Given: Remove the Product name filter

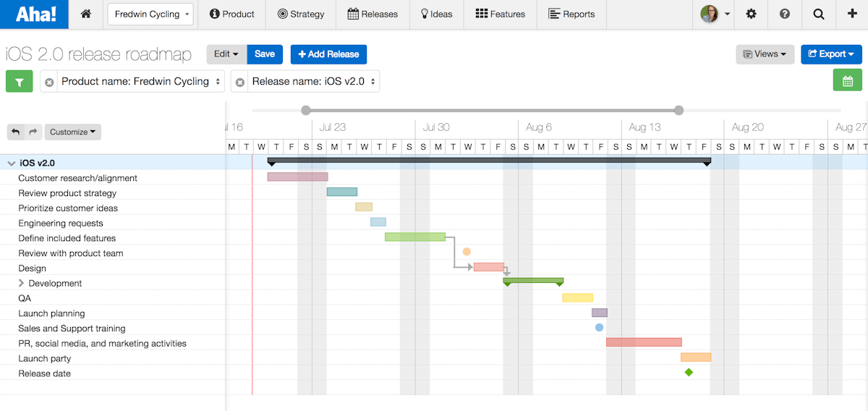Looking at the screenshot, I should (x=49, y=82).
